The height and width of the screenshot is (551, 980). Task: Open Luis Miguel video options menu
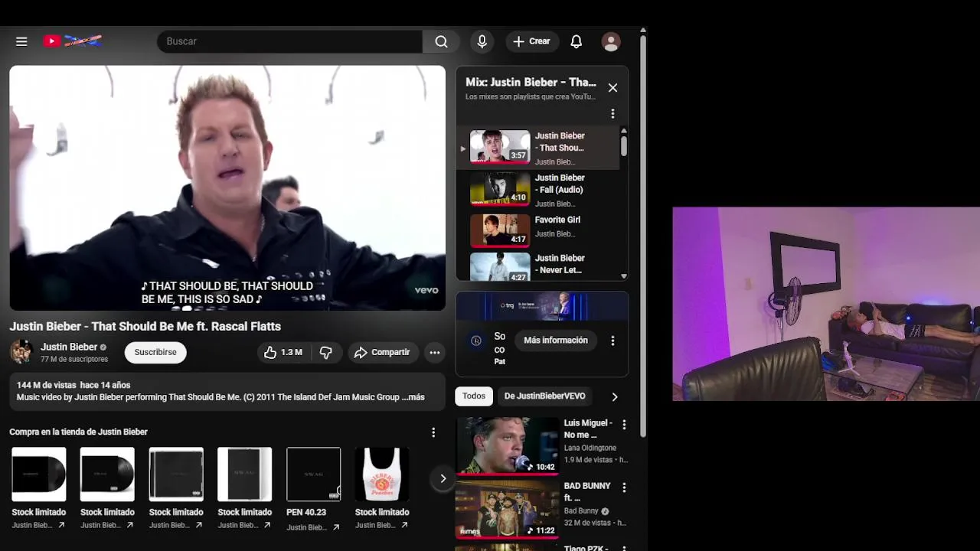pos(624,425)
